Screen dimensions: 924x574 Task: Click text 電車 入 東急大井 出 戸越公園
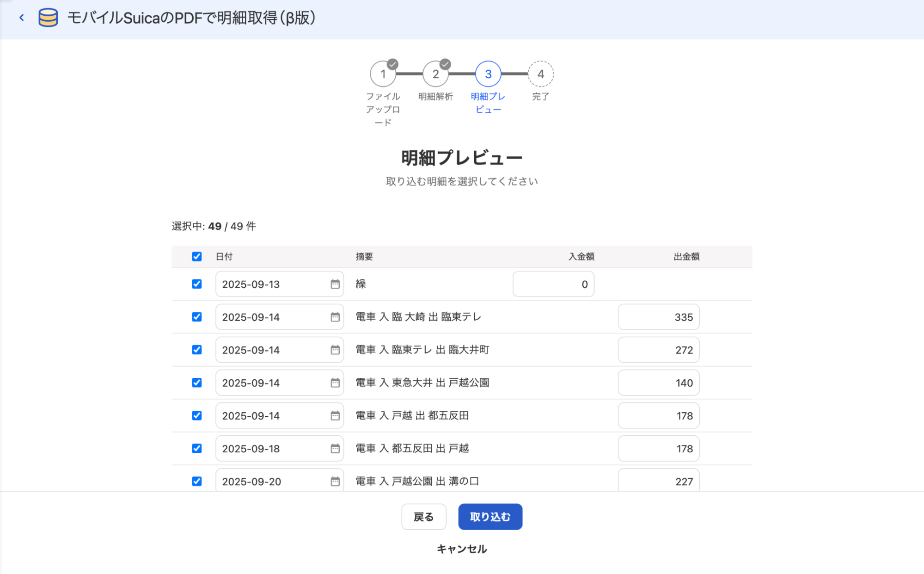point(422,383)
